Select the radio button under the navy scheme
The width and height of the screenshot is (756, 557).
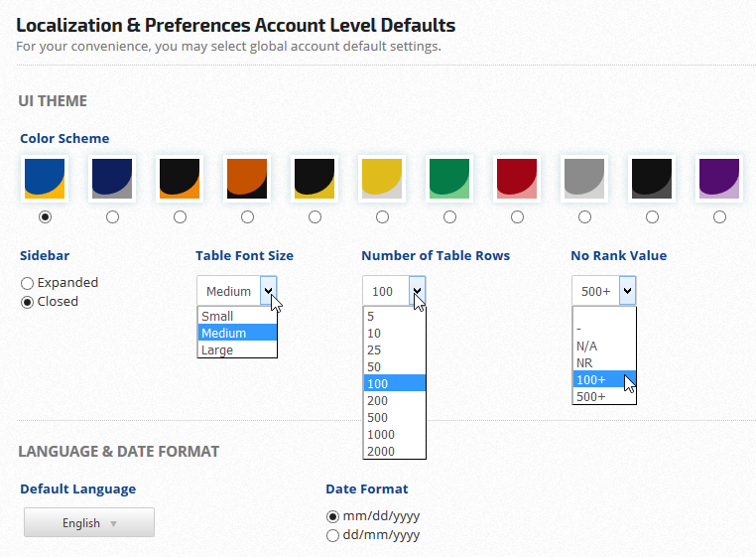click(x=112, y=216)
